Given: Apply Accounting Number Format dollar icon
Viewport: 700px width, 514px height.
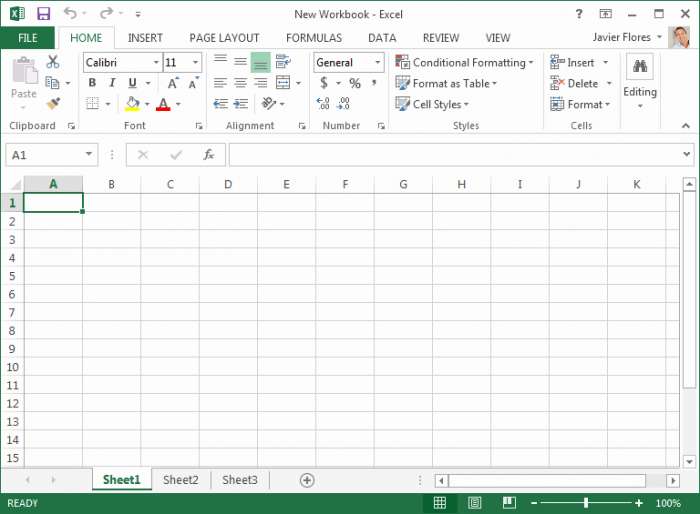Looking at the screenshot, I should pos(324,83).
